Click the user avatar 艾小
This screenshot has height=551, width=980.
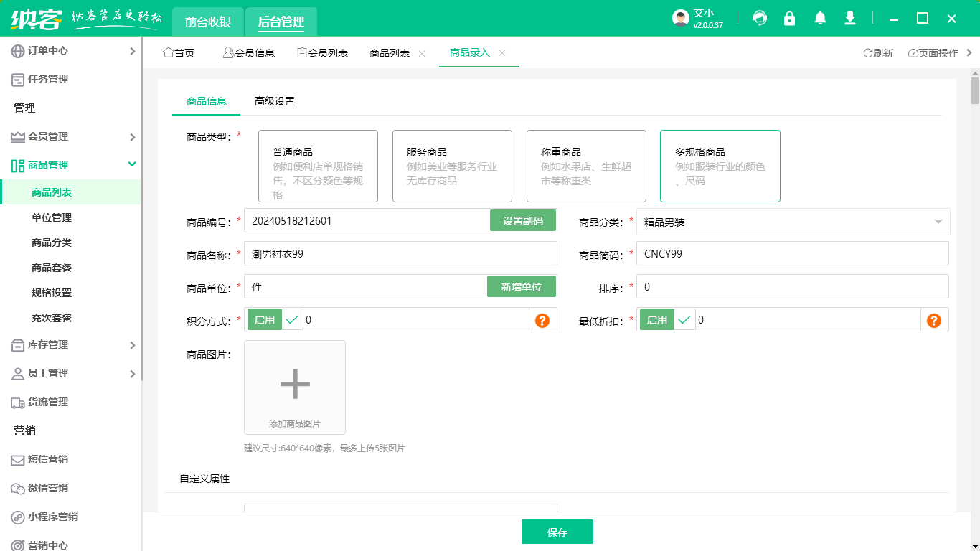pos(681,19)
